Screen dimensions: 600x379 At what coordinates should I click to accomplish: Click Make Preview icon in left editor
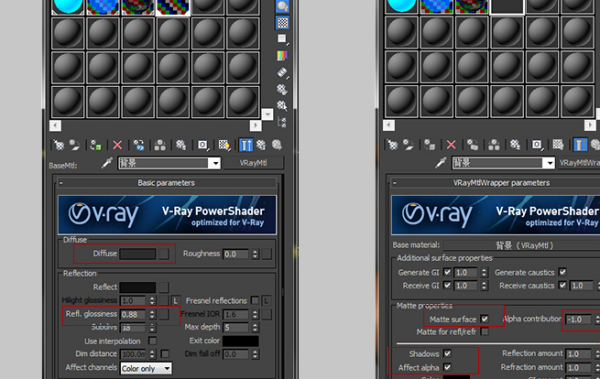tap(282, 72)
